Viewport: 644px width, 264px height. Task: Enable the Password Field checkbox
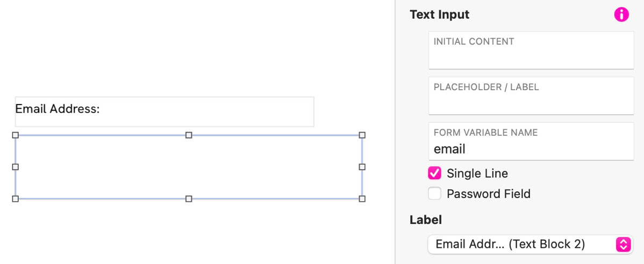(434, 194)
